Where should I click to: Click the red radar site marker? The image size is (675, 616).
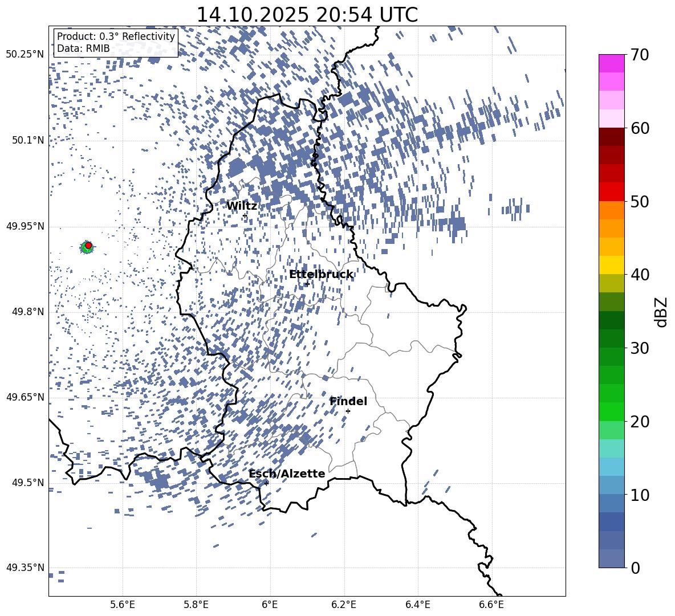pos(88,246)
